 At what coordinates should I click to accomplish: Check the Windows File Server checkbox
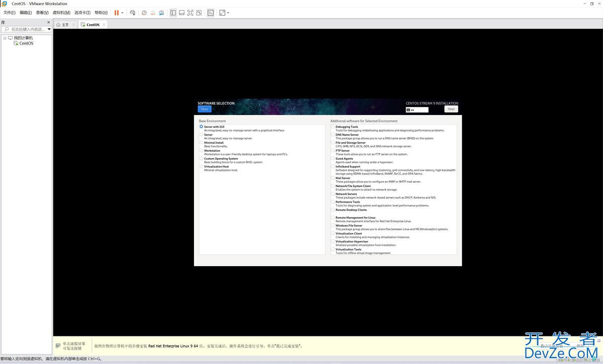coord(333,226)
